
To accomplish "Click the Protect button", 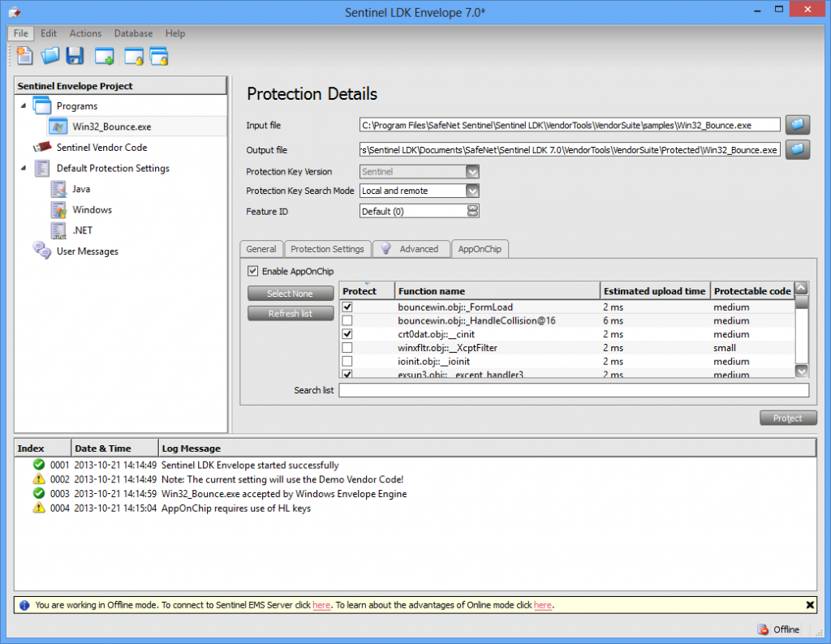I will pyautogui.click(x=788, y=419).
